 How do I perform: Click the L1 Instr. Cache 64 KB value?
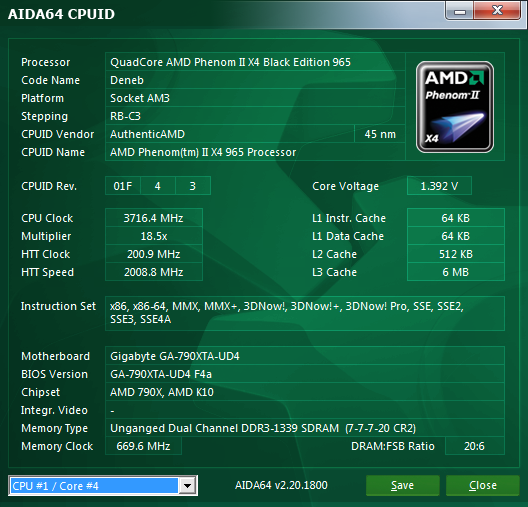coord(456,218)
